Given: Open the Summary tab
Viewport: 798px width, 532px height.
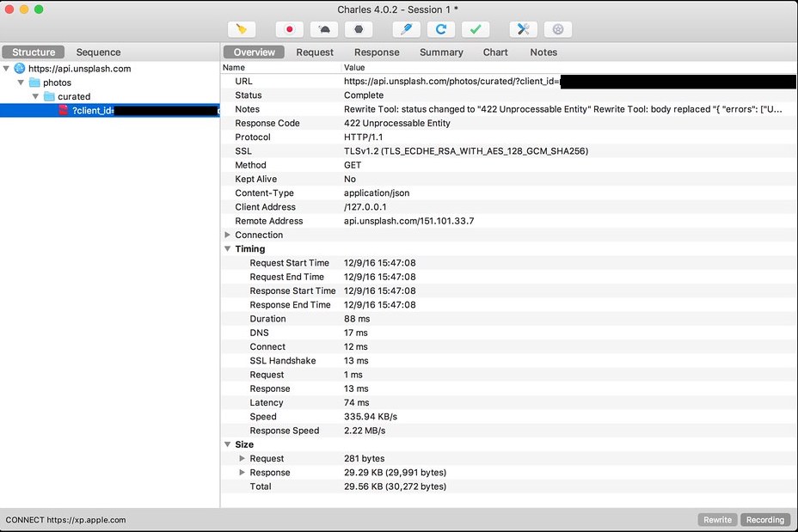Looking at the screenshot, I should point(441,52).
